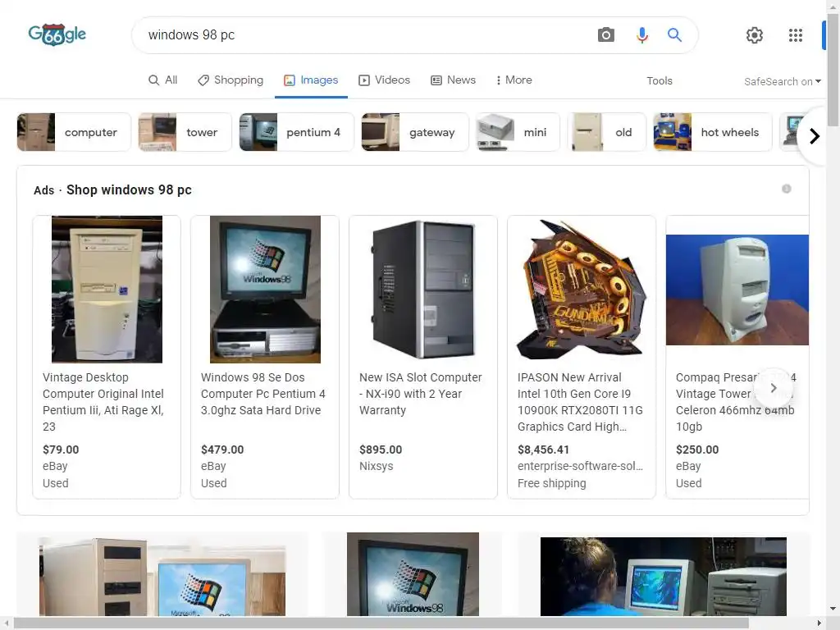Click the horizontal scrollbar right arrow
The height and width of the screenshot is (630, 840).
819,623
